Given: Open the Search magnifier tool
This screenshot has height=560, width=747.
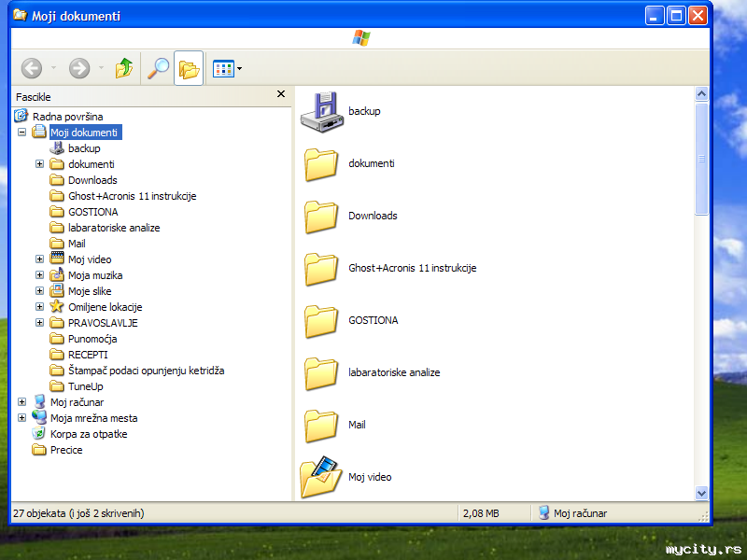Looking at the screenshot, I should pyautogui.click(x=158, y=68).
